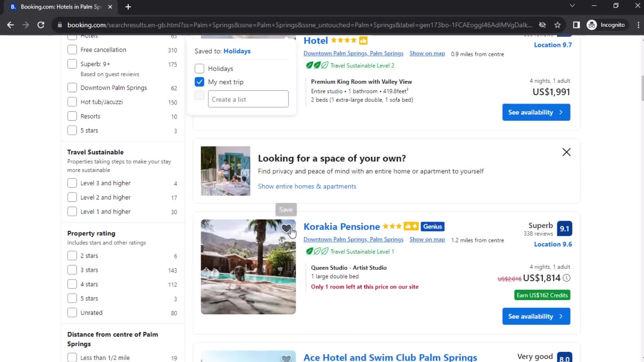Click Korakia's Downtown Palm Springs location link

point(353,239)
